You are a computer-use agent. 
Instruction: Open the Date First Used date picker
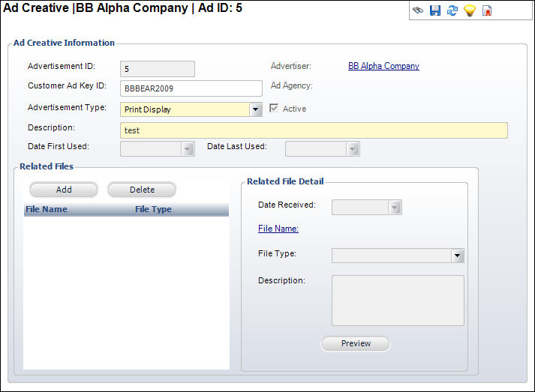pos(188,149)
